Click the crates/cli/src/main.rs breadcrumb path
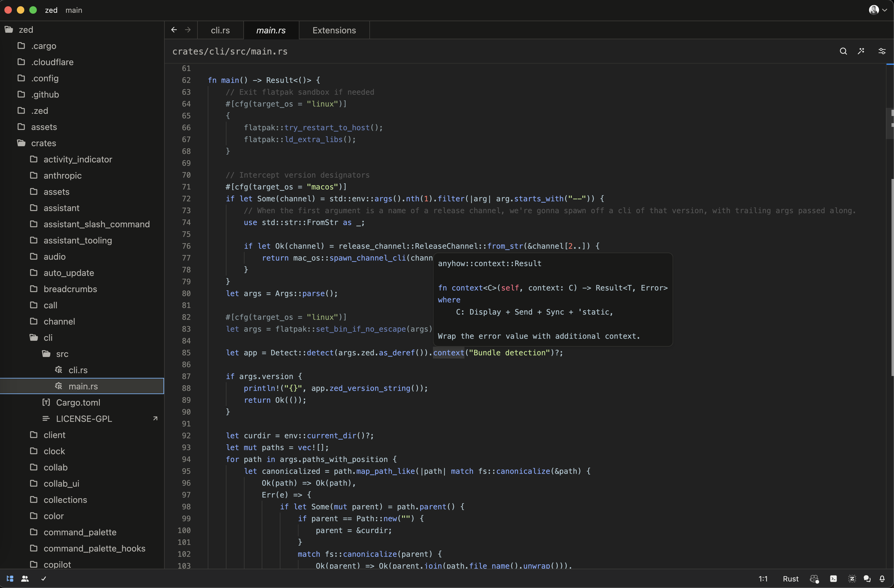894x588 pixels. click(x=230, y=51)
